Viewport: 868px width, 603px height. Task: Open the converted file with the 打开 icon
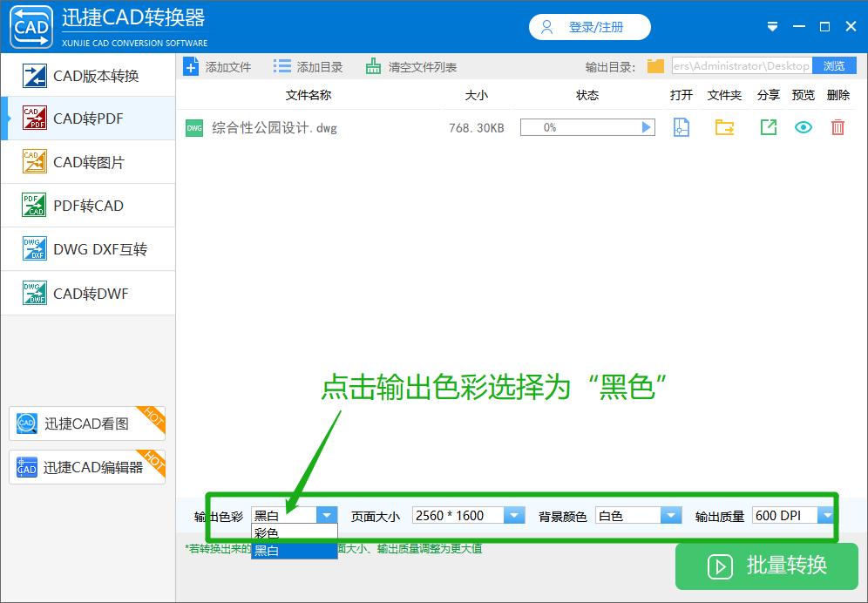[681, 127]
